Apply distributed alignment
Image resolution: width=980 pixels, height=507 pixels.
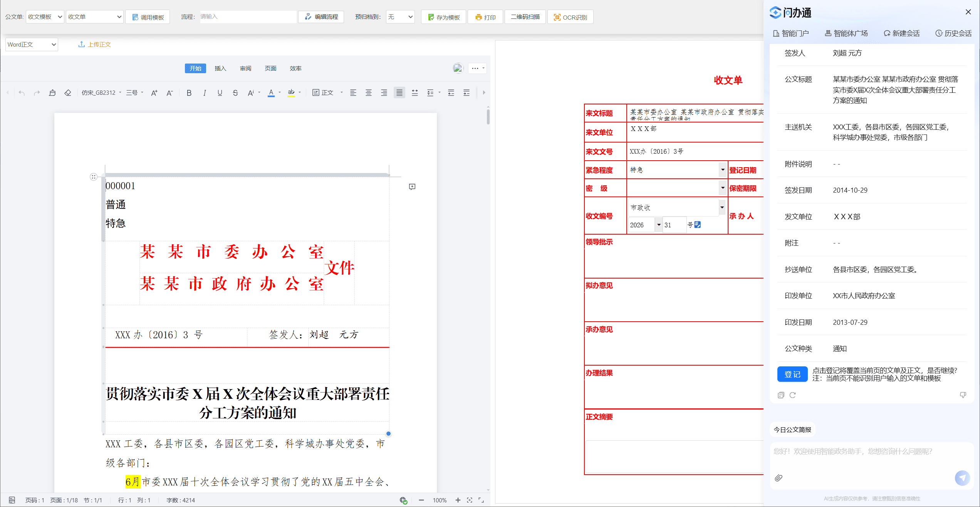point(415,93)
